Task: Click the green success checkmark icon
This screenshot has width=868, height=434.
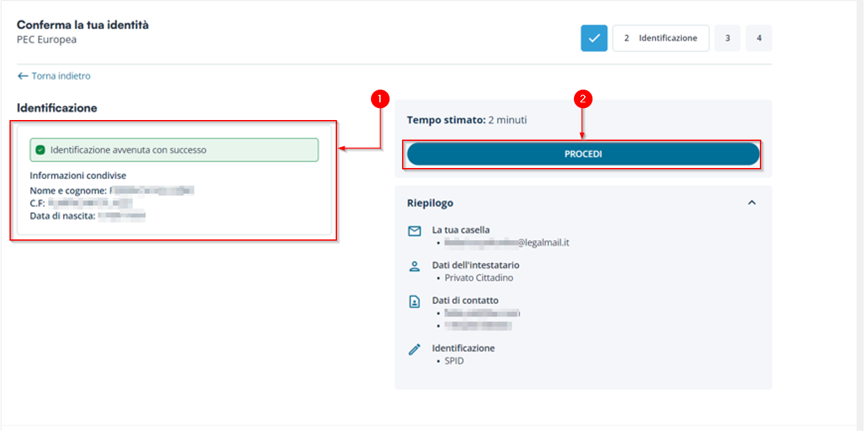Action: pyautogui.click(x=40, y=150)
